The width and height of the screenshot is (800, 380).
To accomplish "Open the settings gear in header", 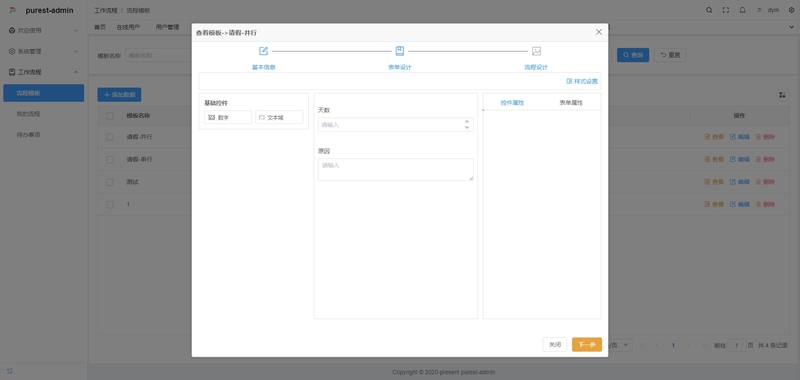I will (x=791, y=10).
